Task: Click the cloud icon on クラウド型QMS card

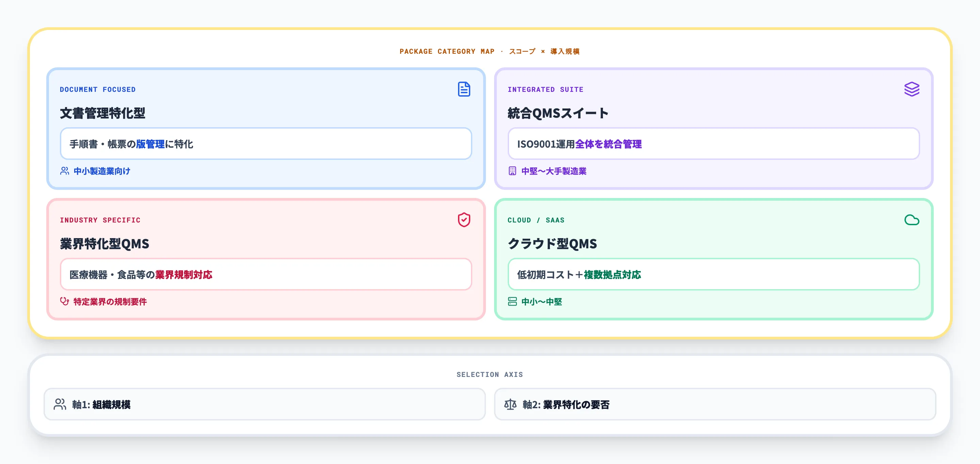Action: pyautogui.click(x=912, y=220)
